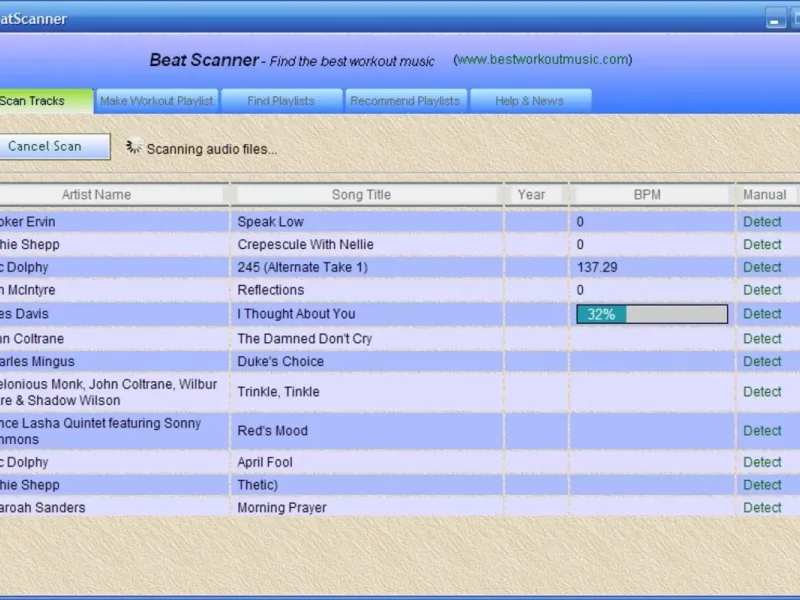Sort by Song Title column header
The image size is (800, 600).
(x=361, y=194)
